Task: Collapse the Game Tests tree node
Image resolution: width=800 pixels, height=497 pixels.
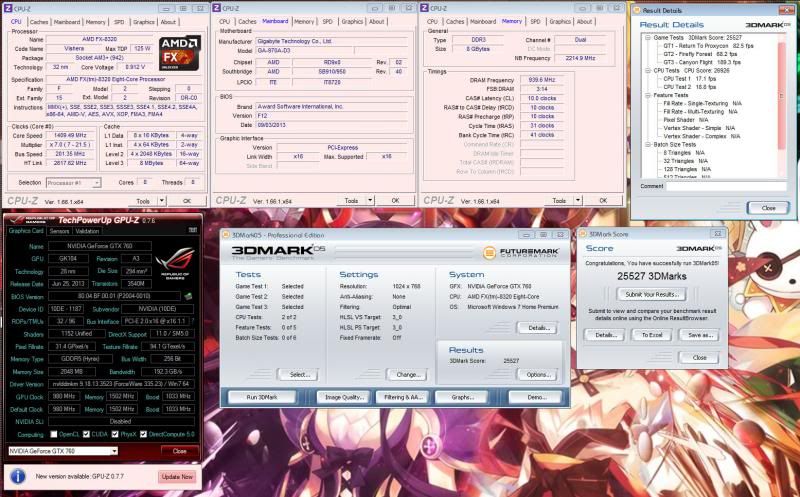Action: click(x=647, y=38)
